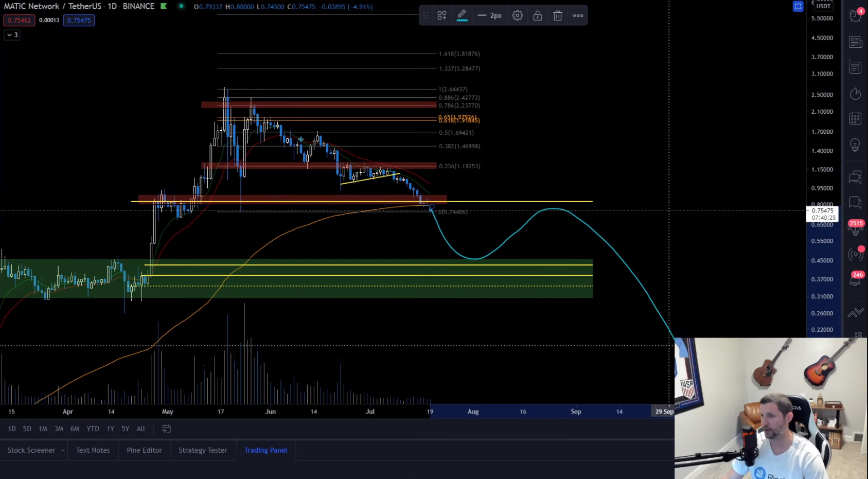Change line color with the pencil swatch

tap(462, 15)
